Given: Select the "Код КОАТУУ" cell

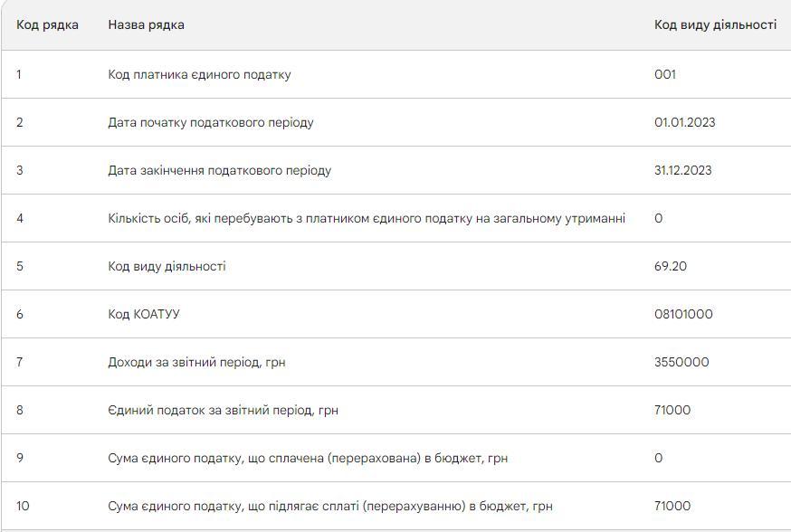Looking at the screenshot, I should click(144, 314).
